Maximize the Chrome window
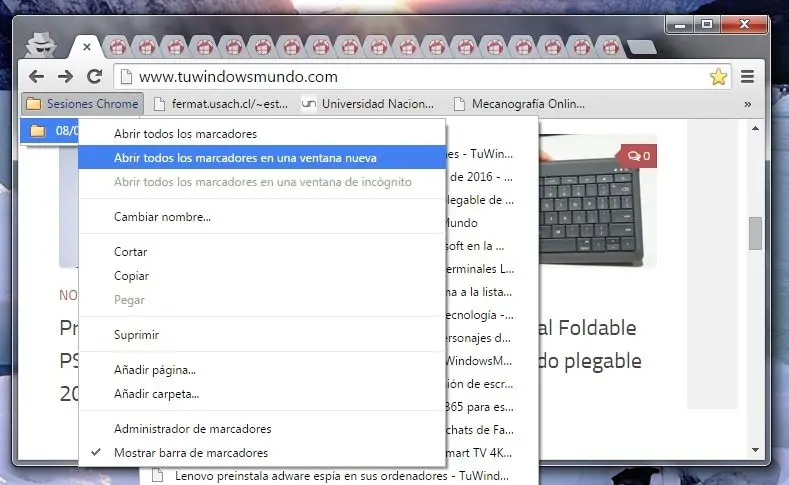The width and height of the screenshot is (789, 485). click(707, 24)
